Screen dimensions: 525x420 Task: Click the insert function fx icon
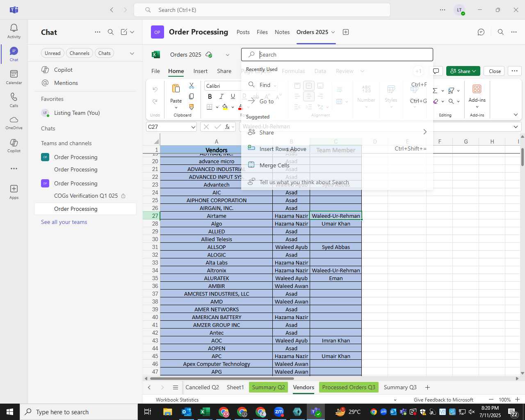click(x=228, y=127)
